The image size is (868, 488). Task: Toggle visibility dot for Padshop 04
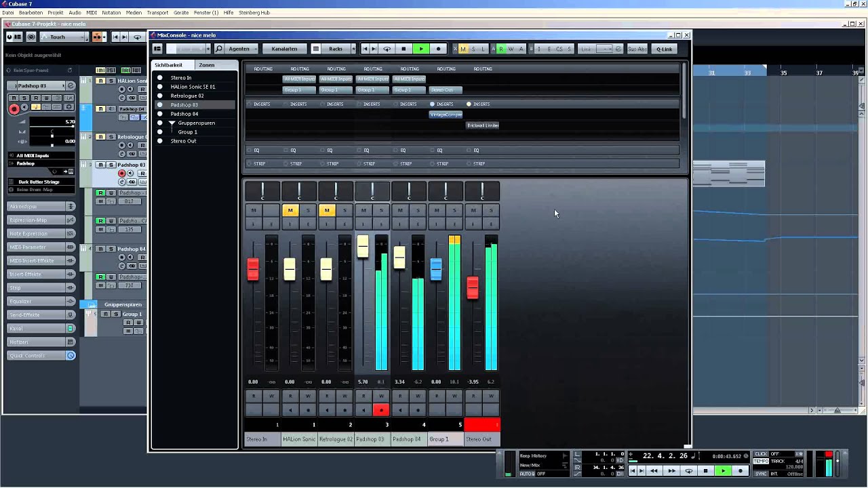coord(160,114)
